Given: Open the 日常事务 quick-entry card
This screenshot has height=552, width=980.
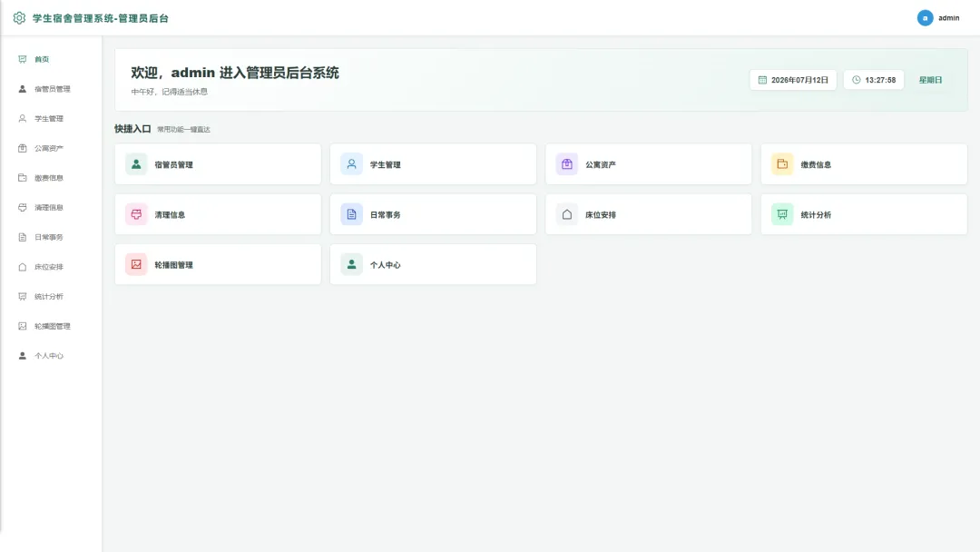Looking at the screenshot, I should [433, 214].
